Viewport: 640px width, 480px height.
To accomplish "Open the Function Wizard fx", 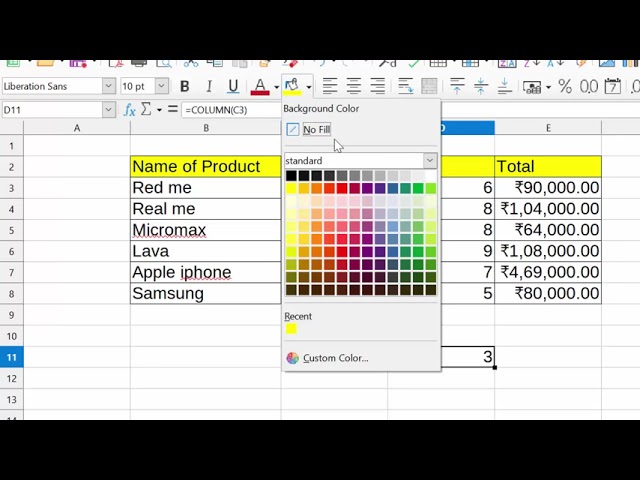I will click(129, 110).
